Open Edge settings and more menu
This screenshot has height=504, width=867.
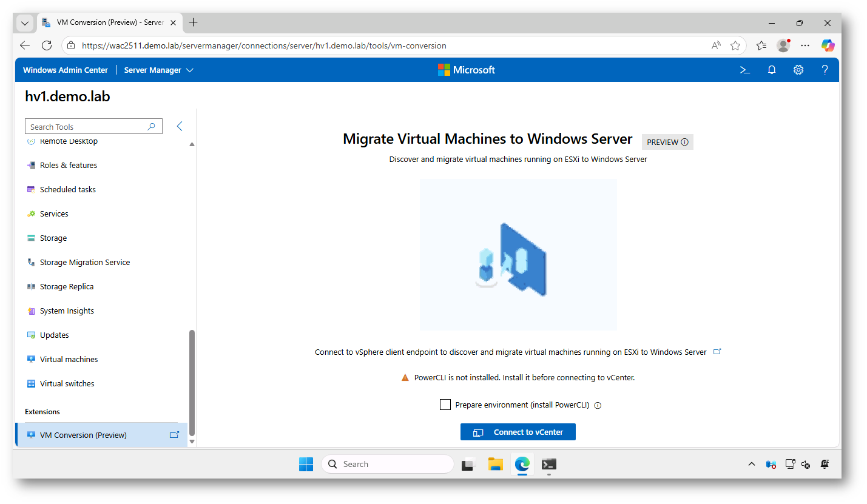(805, 45)
